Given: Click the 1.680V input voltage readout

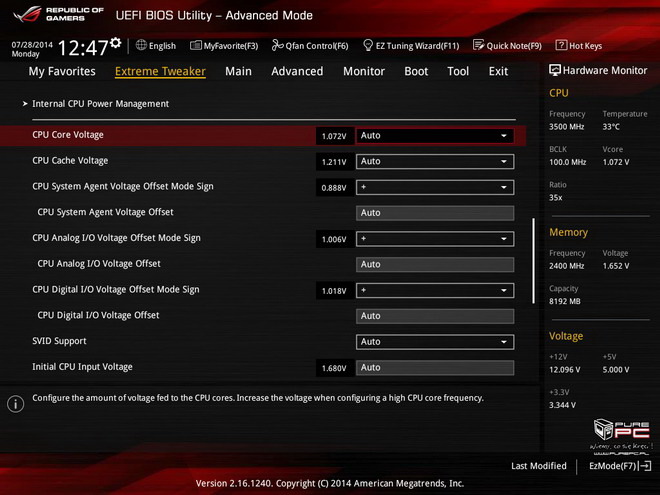Looking at the screenshot, I should click(x=334, y=368).
